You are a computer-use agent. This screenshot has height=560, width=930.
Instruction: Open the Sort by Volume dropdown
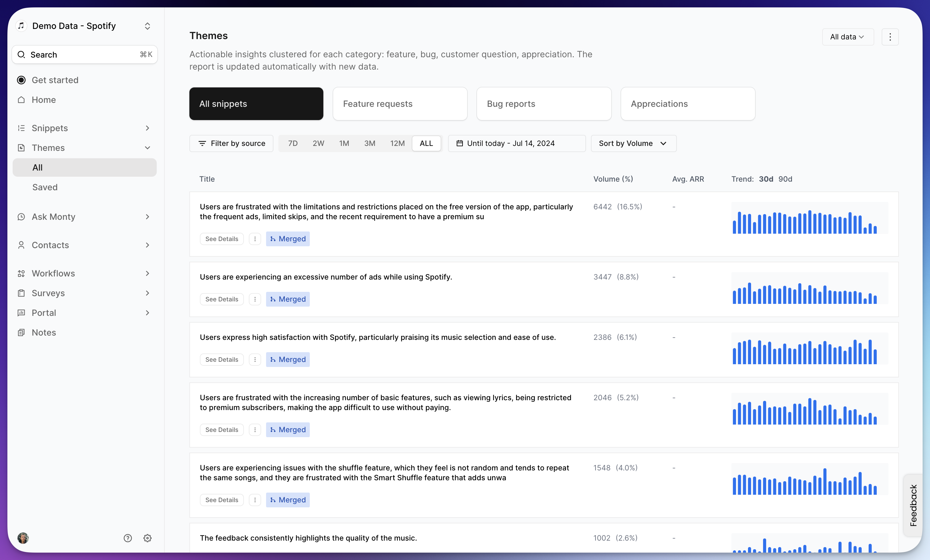pos(633,143)
